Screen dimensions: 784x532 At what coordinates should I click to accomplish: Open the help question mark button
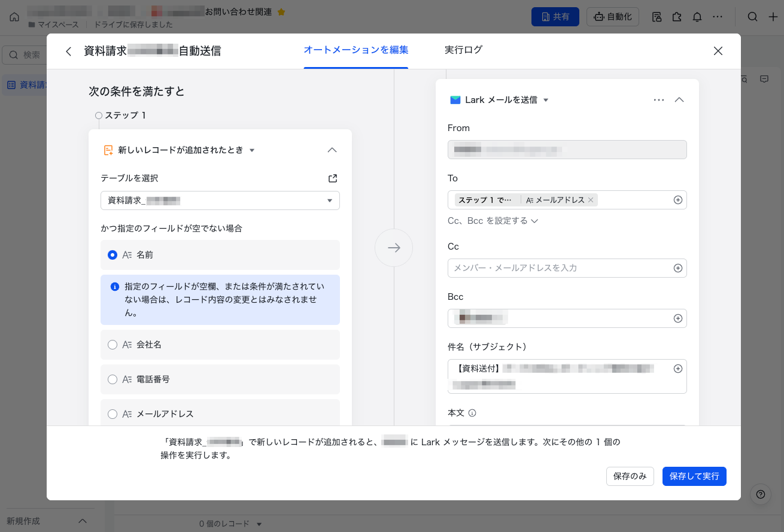click(x=761, y=494)
